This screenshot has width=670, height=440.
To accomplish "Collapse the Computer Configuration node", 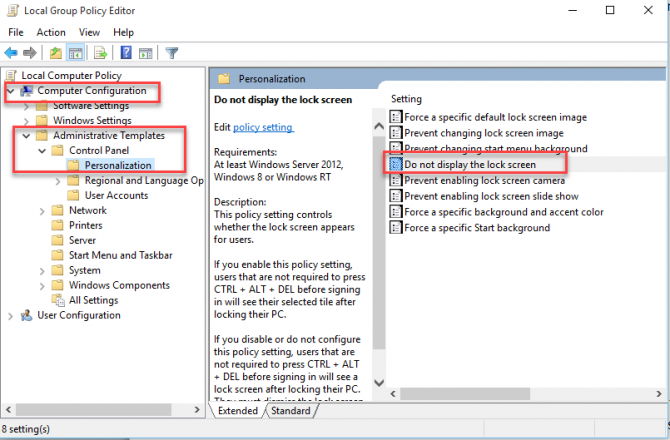I will (11, 91).
